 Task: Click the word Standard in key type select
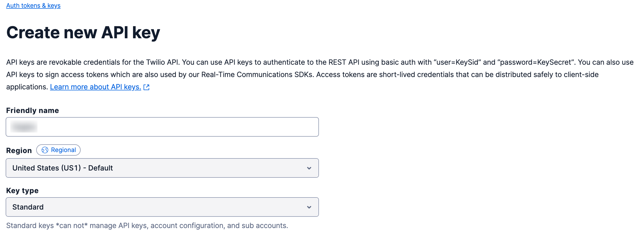tap(28, 207)
